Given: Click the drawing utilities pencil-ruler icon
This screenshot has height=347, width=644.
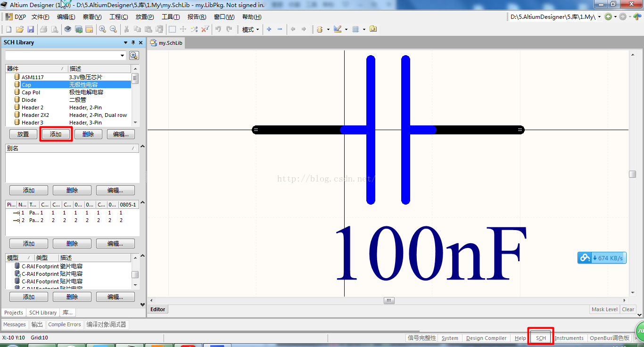Looking at the screenshot, I should click(338, 29).
